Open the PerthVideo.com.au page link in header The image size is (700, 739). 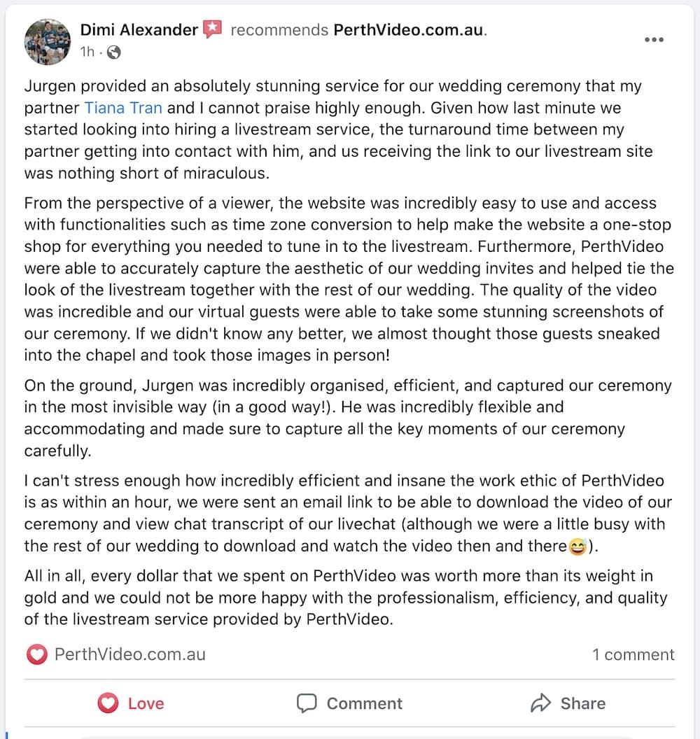tap(408, 30)
